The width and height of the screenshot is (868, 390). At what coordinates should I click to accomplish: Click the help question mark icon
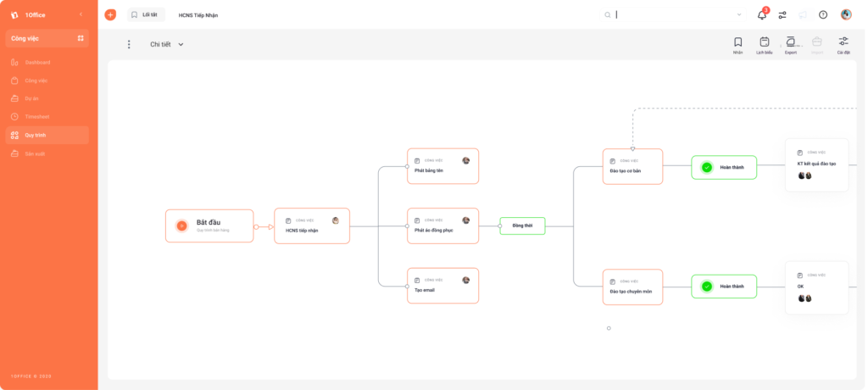click(x=823, y=15)
